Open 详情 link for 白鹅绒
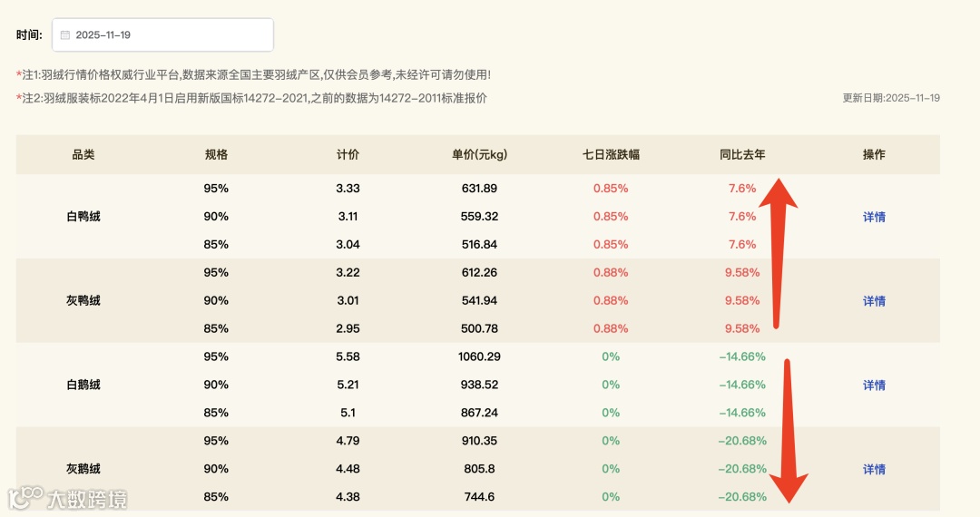Viewport: 980px width, 517px height. coord(874,385)
